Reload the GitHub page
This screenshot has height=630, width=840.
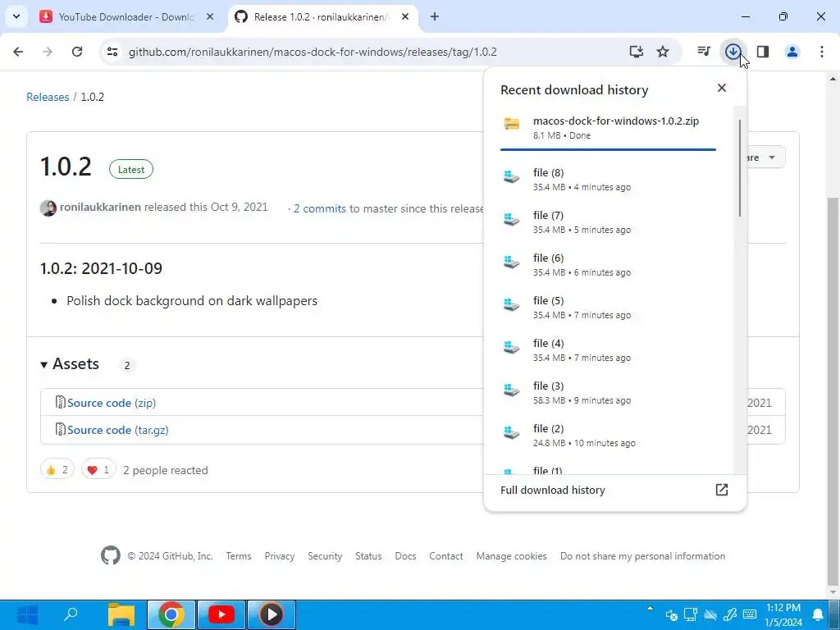pyautogui.click(x=76, y=52)
